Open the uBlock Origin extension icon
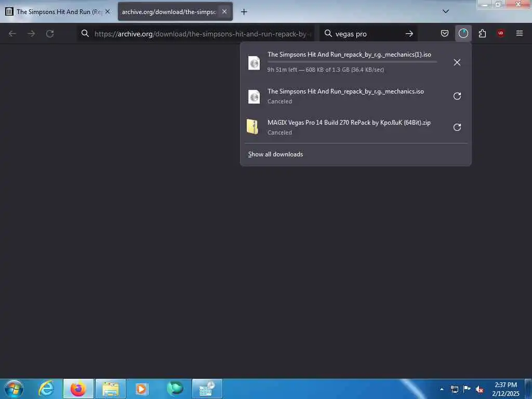This screenshot has height=399, width=532. [501, 33]
